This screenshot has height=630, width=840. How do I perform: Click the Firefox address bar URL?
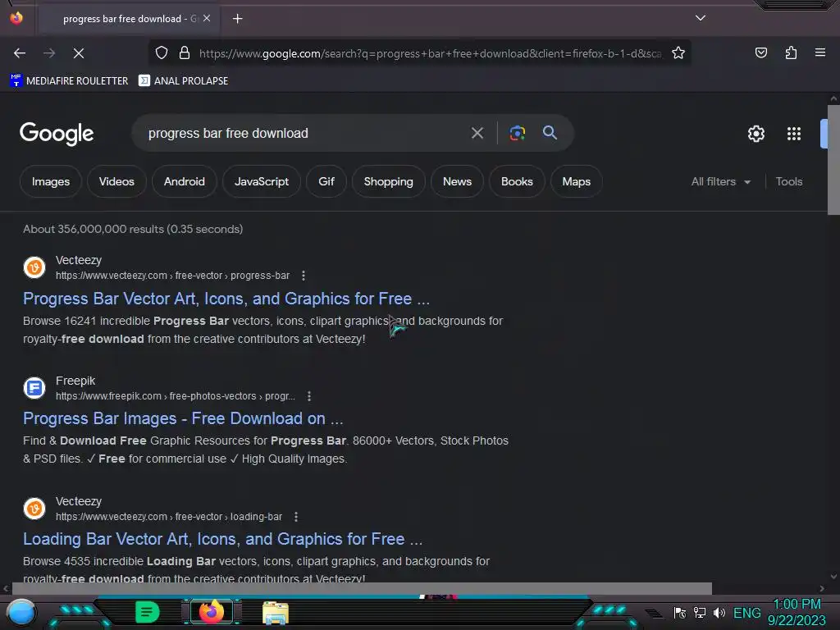click(430, 53)
